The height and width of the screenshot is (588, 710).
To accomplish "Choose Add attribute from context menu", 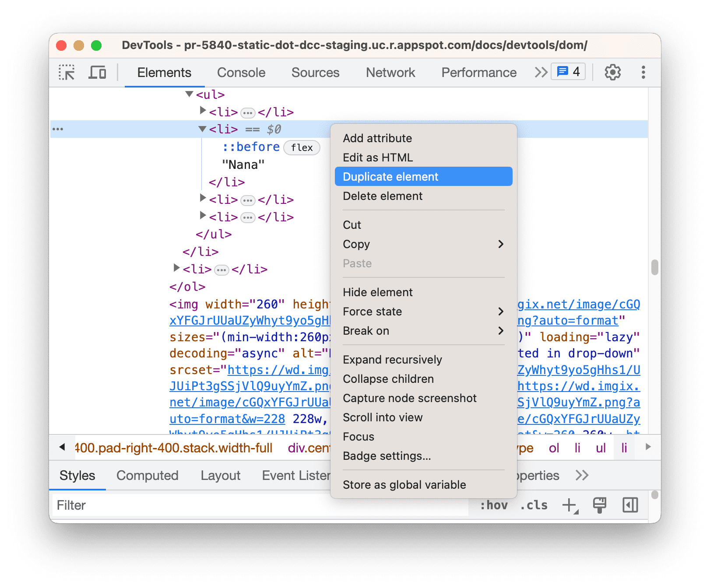I will 423,138.
